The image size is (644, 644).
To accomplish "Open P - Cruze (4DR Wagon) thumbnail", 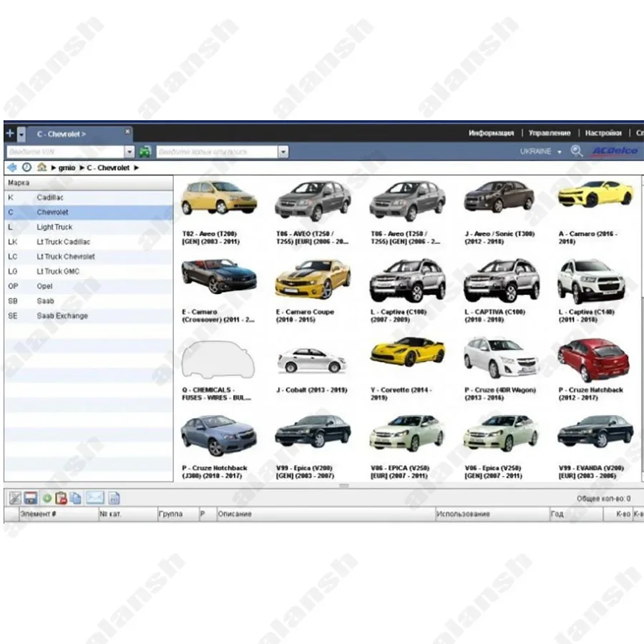I will (501, 357).
